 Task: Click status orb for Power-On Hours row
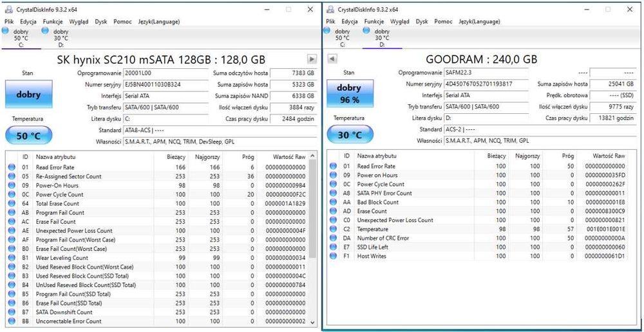12,185
